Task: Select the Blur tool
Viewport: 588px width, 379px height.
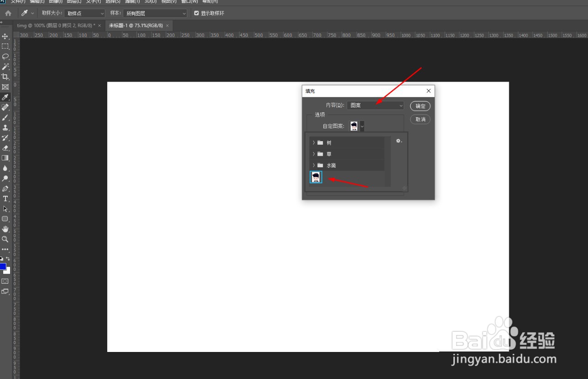Action: 5,168
